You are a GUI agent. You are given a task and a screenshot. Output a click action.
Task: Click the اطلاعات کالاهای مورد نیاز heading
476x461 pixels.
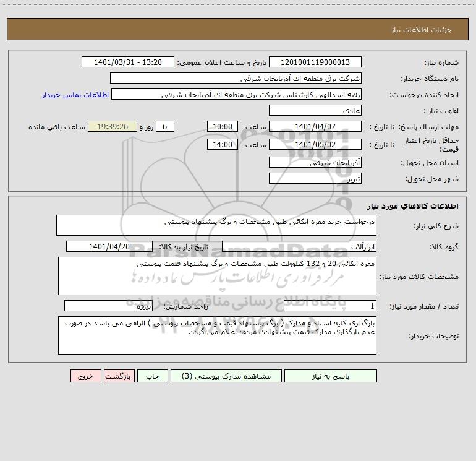[x=412, y=206]
